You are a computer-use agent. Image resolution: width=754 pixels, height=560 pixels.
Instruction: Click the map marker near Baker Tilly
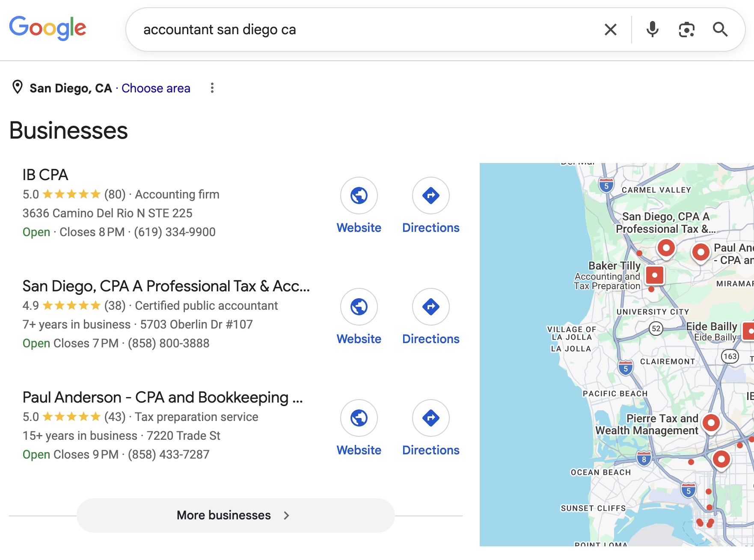click(x=655, y=275)
